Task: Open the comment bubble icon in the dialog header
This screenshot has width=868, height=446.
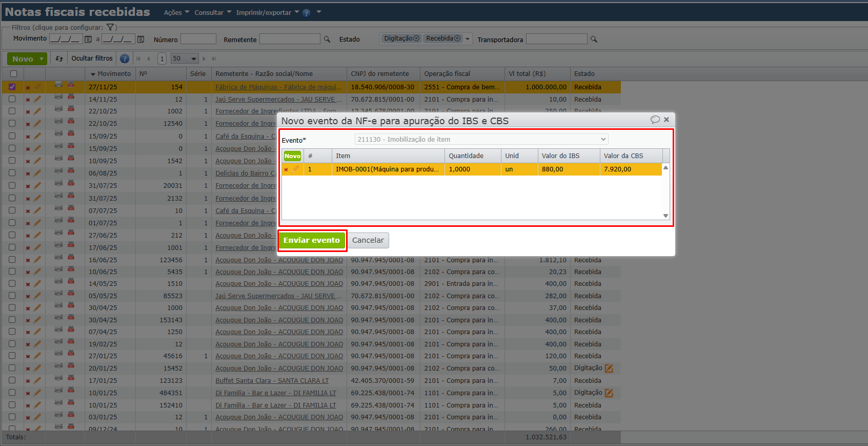Action: click(x=655, y=120)
